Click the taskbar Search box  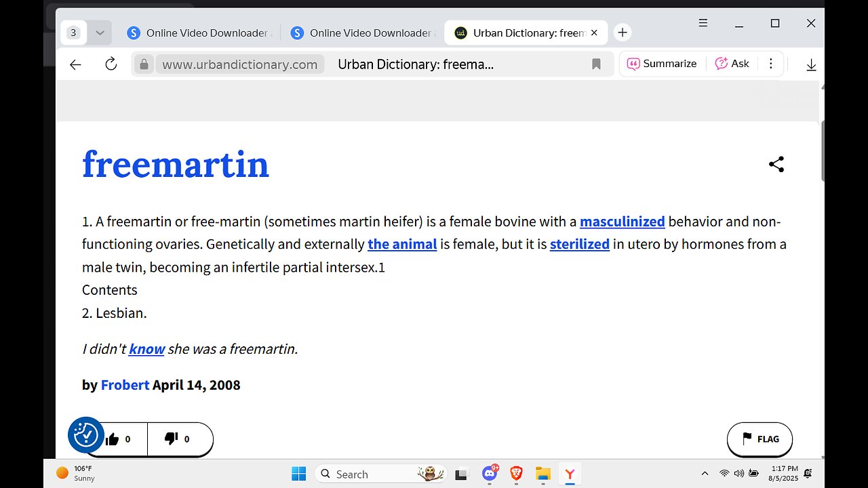point(382,474)
